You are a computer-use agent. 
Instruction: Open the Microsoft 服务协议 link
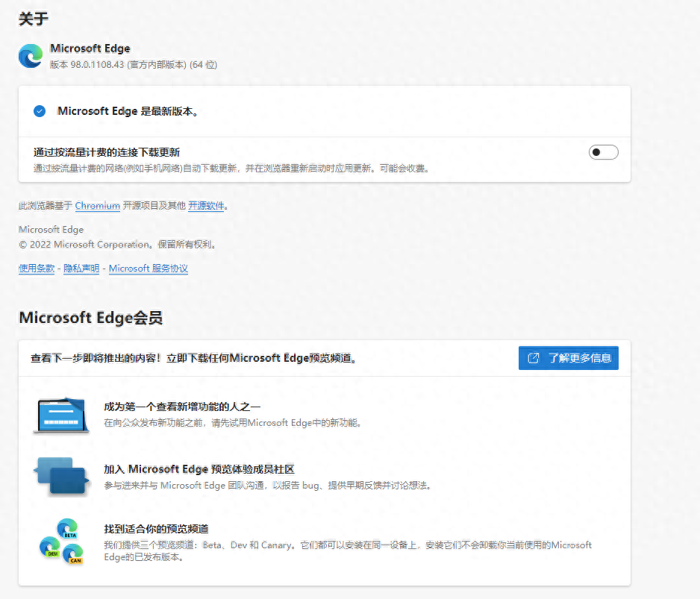click(148, 269)
